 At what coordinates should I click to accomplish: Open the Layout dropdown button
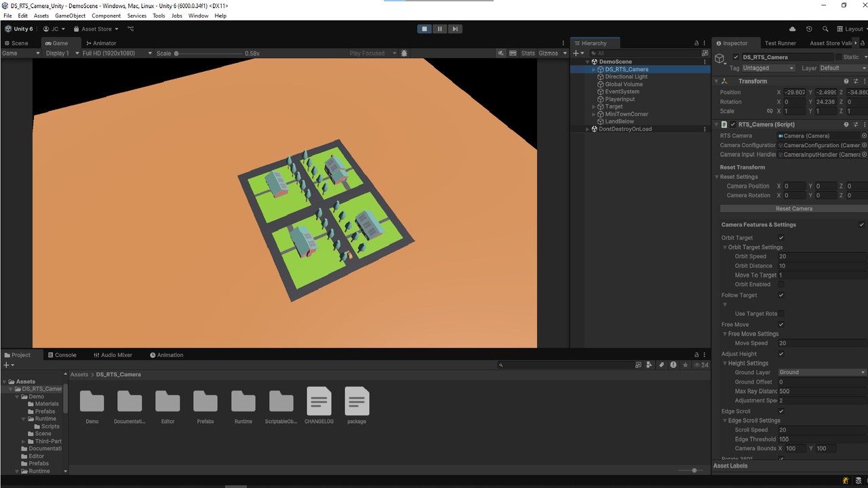[851, 29]
